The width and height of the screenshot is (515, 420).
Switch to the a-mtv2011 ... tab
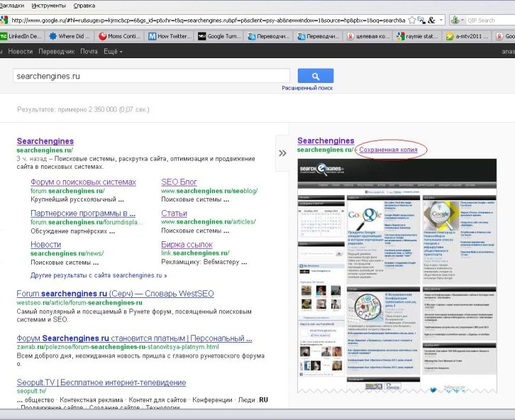coord(467,36)
